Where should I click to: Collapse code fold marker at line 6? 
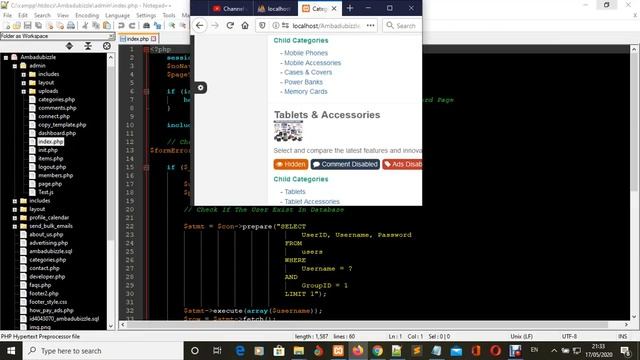pos(146,91)
